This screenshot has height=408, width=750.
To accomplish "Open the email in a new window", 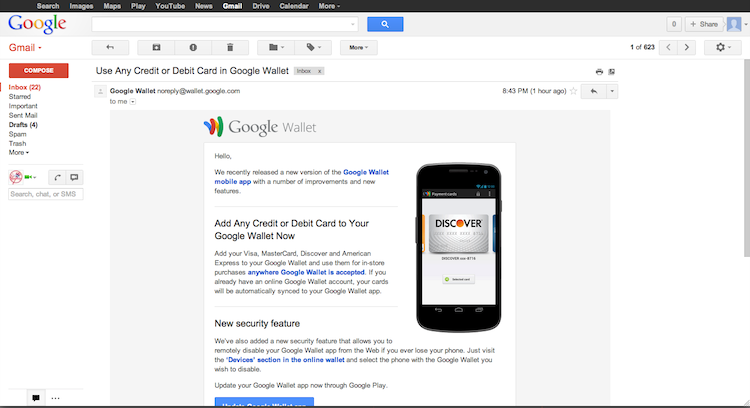I will 612,72.
